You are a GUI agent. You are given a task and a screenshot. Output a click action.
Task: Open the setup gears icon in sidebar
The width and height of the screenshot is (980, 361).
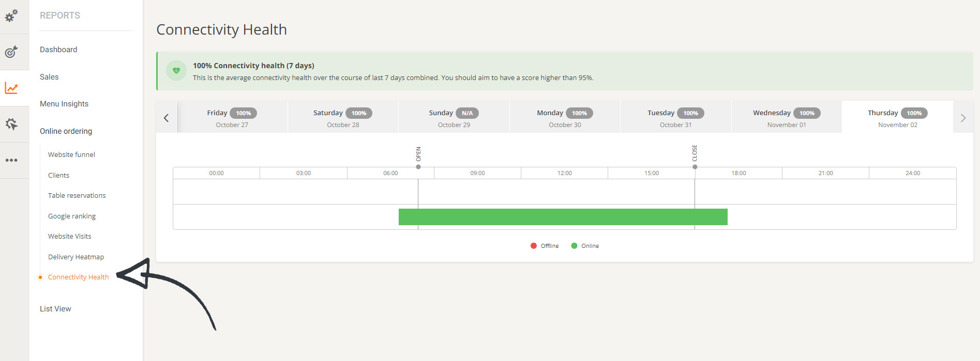point(11,15)
